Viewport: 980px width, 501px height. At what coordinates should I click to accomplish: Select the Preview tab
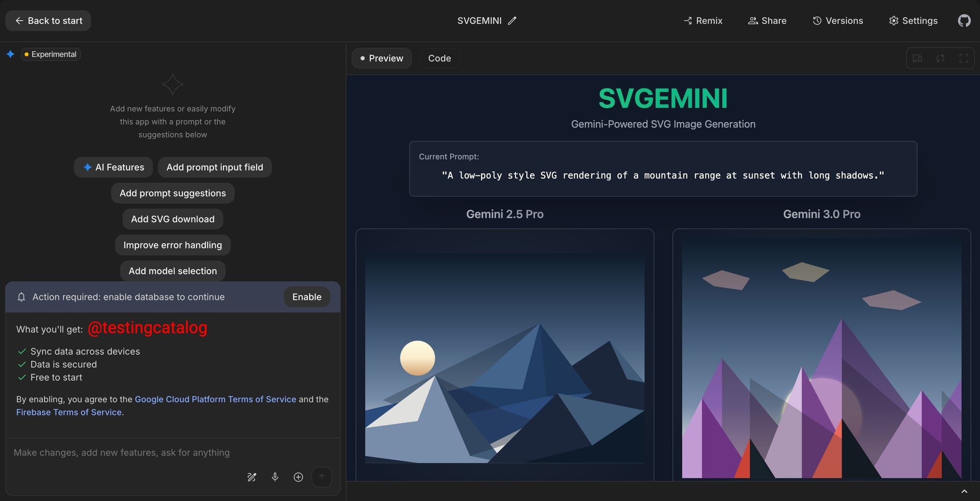tap(381, 58)
